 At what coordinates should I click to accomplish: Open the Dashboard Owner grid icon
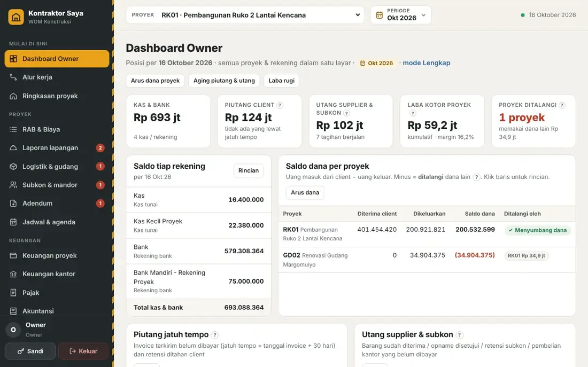click(13, 59)
